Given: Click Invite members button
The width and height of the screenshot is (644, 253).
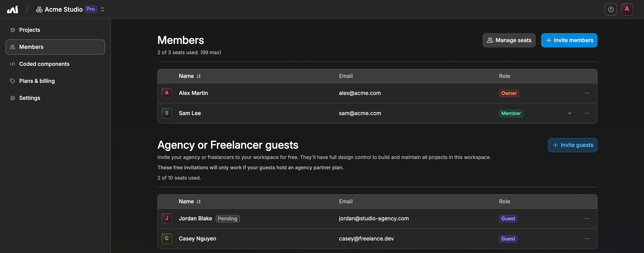Looking at the screenshot, I should pyautogui.click(x=569, y=40).
